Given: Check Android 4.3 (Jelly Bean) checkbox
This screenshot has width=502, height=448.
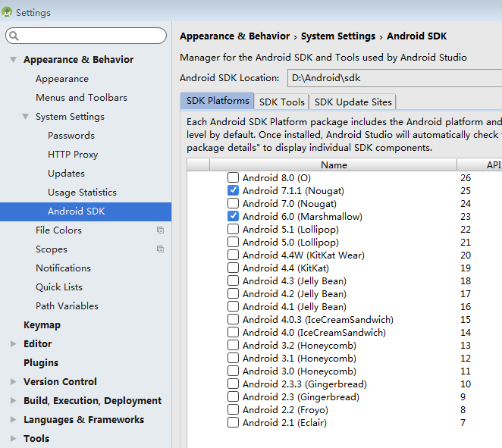Looking at the screenshot, I should (233, 280).
